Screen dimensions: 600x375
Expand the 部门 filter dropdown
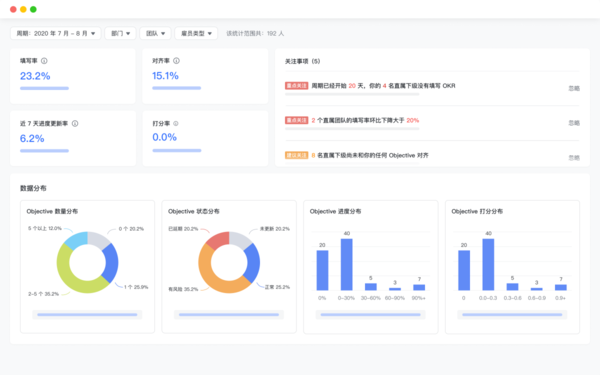click(121, 33)
